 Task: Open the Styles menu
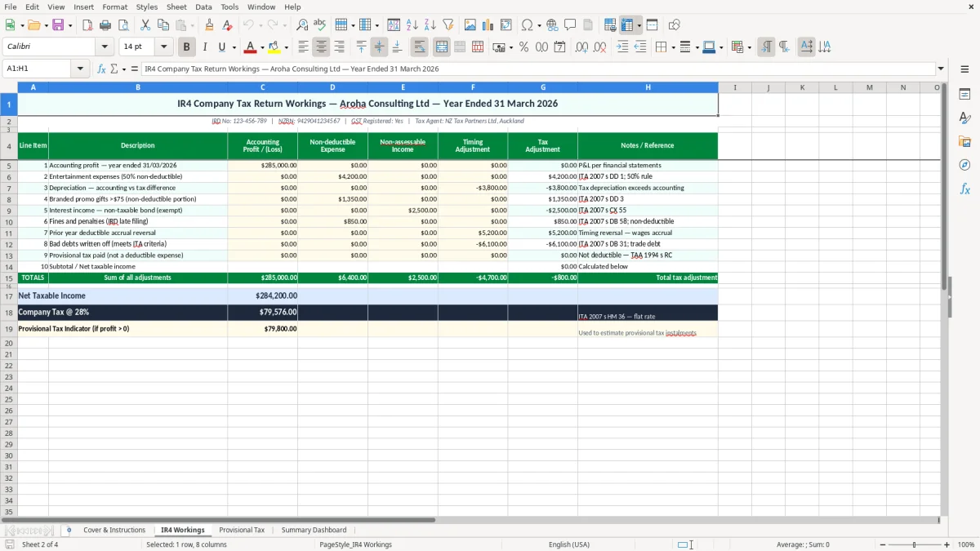pos(147,7)
